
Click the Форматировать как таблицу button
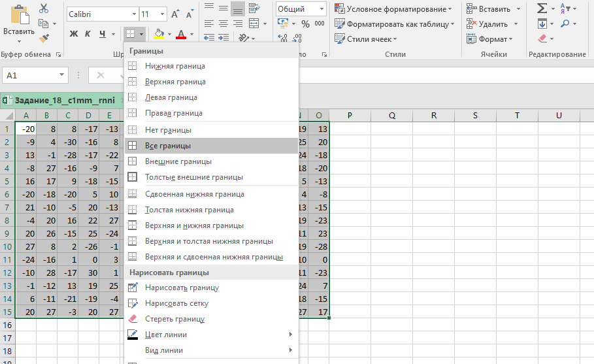[x=395, y=24]
